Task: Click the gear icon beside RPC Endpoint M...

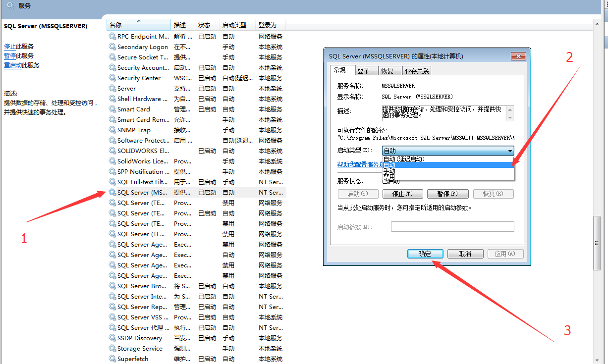Action: [112, 37]
